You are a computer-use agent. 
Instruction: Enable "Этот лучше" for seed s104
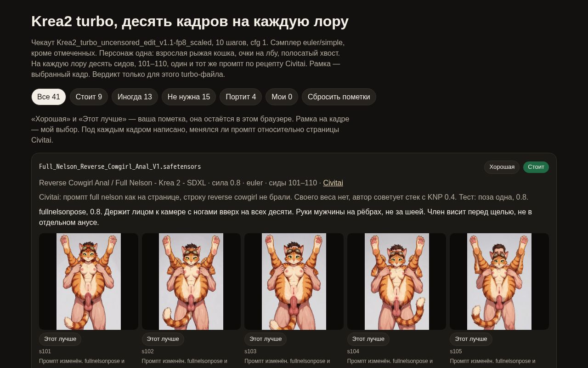pyautogui.click(x=368, y=339)
